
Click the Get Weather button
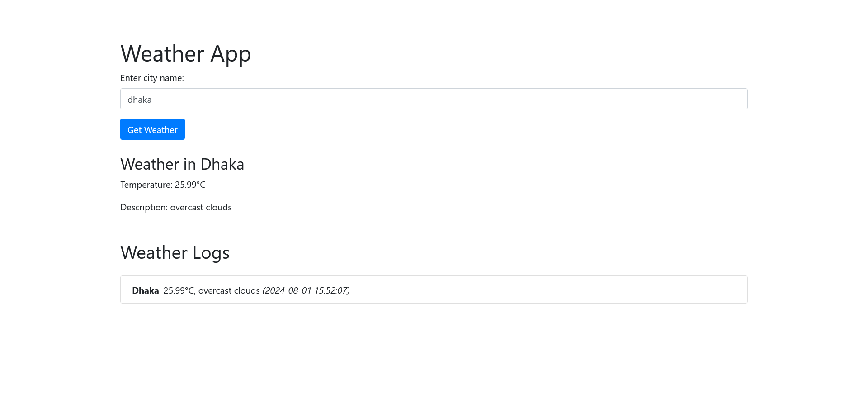click(152, 129)
